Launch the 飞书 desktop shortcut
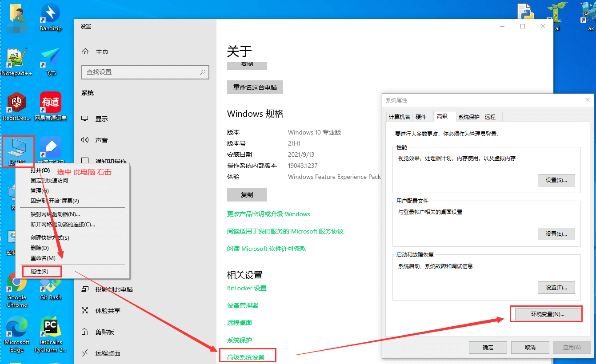This screenshot has height=364, width=596. pos(51,62)
